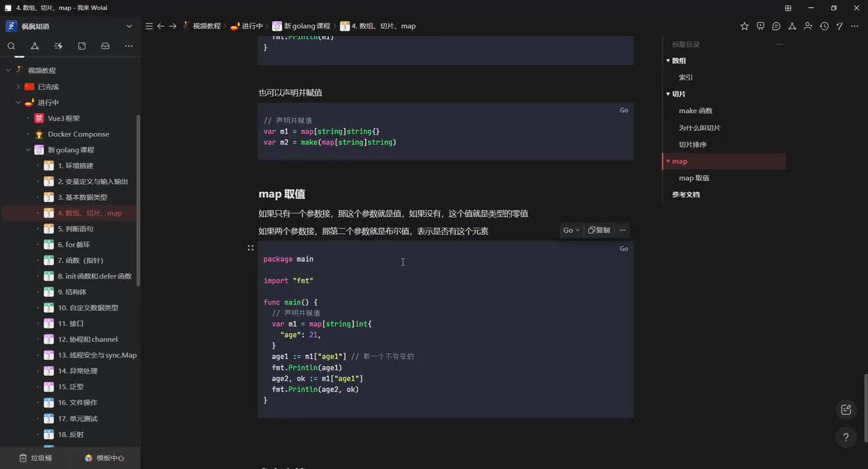Jump to make 函数 in the outline

click(x=696, y=111)
